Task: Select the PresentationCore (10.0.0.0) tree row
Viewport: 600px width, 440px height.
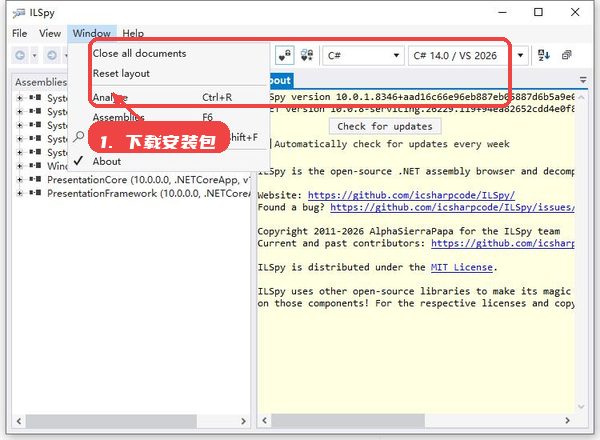Action: click(x=148, y=180)
